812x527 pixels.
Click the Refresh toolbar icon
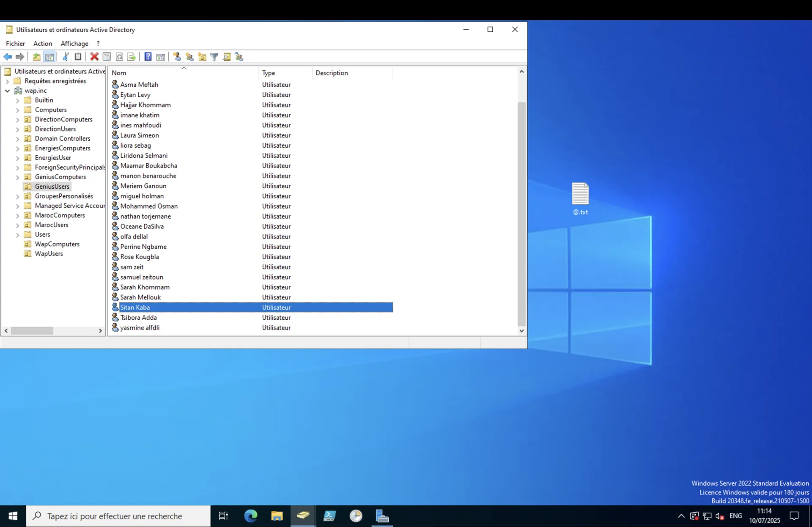click(119, 57)
